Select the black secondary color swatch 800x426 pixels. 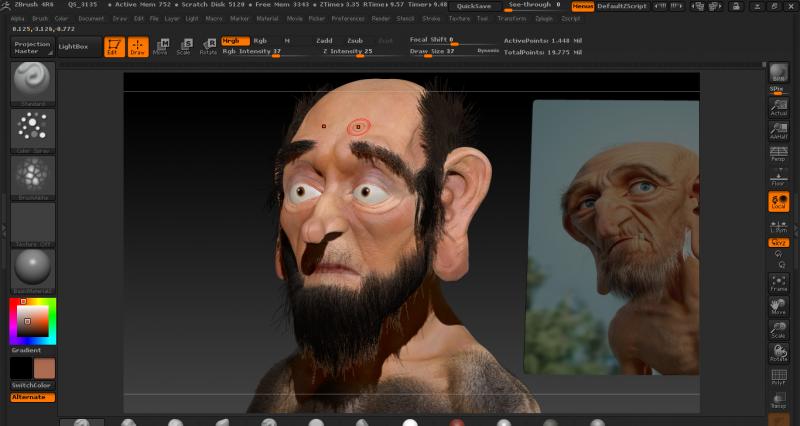tap(21, 368)
